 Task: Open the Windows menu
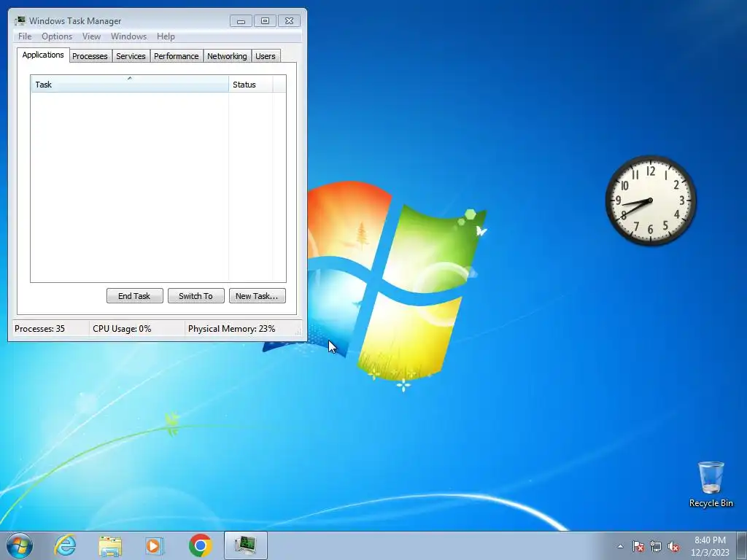(128, 36)
